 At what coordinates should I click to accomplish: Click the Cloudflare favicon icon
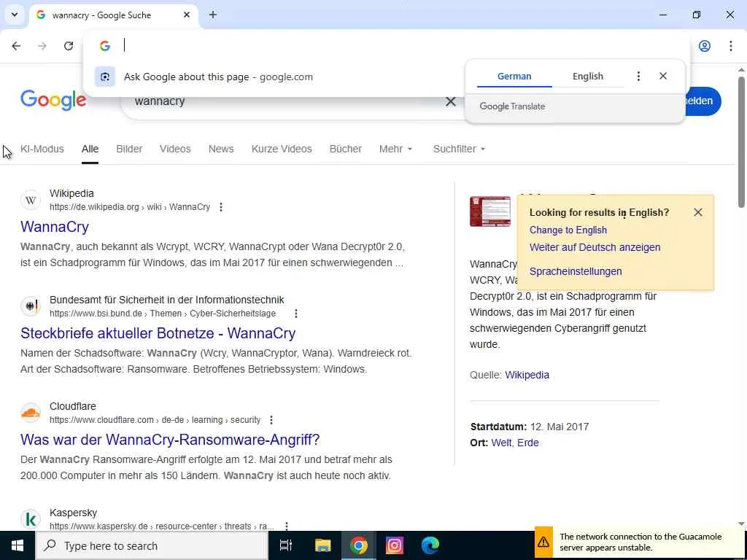(31, 413)
